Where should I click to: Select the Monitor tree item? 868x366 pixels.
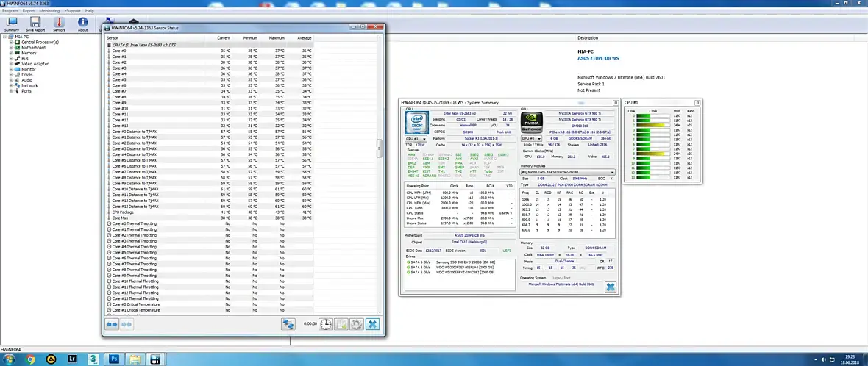29,69
